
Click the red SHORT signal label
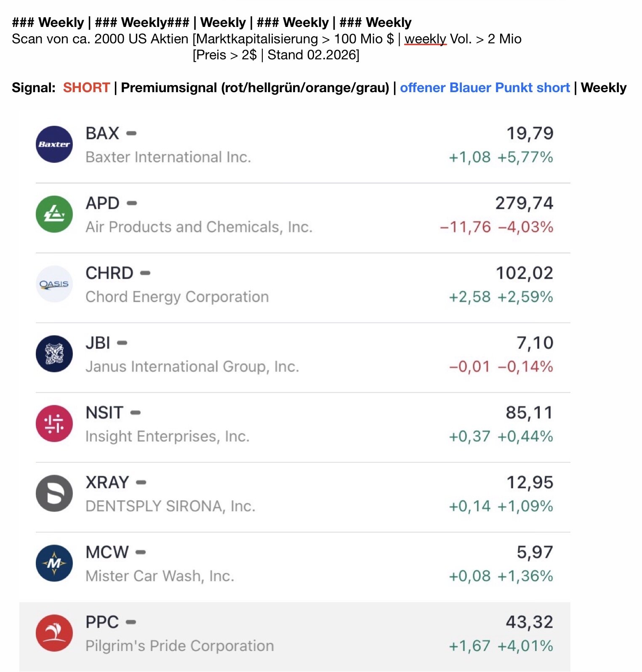click(x=86, y=88)
